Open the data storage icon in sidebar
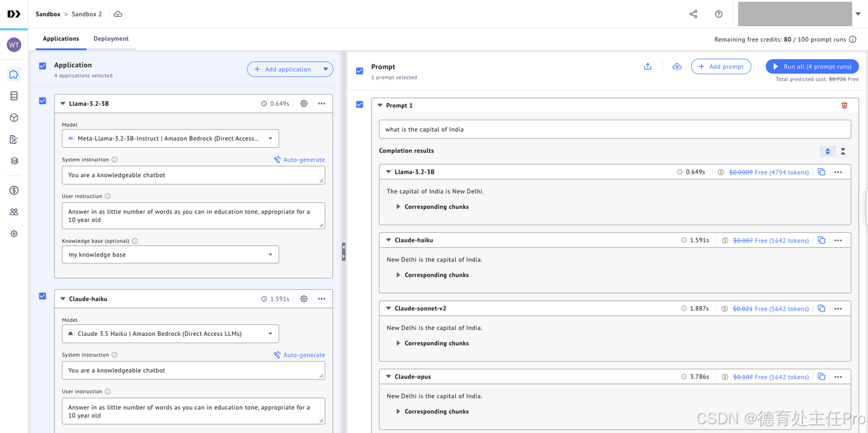 [x=14, y=96]
